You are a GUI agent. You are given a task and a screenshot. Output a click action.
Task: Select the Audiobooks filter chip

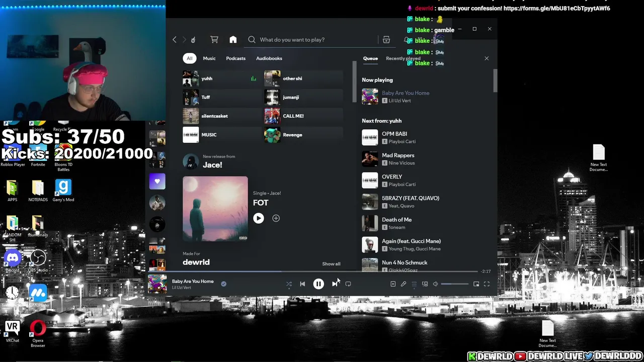coord(269,58)
